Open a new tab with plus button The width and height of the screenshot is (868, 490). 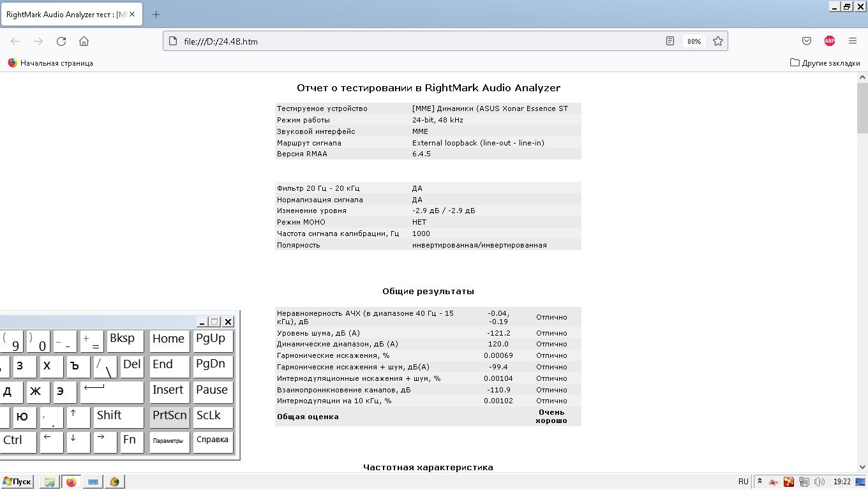[156, 15]
